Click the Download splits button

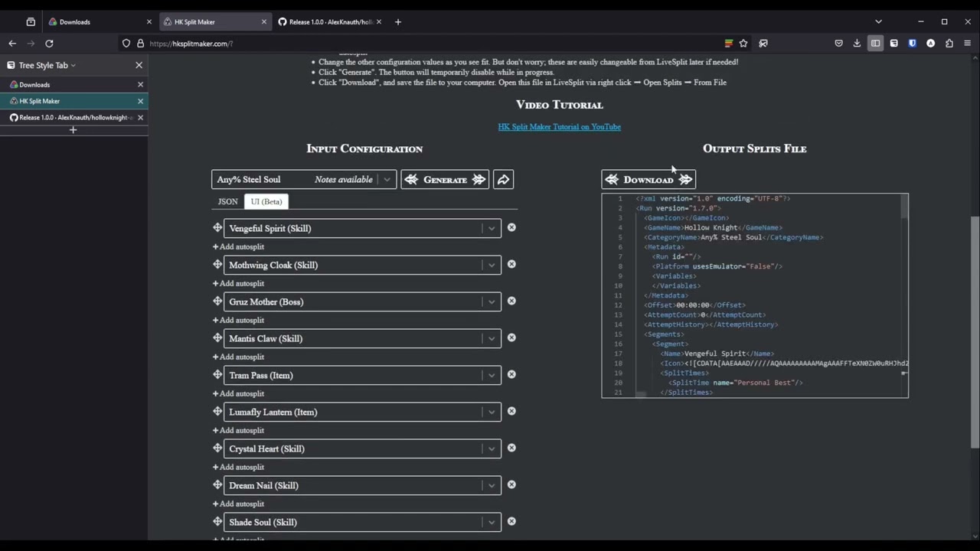tap(648, 180)
